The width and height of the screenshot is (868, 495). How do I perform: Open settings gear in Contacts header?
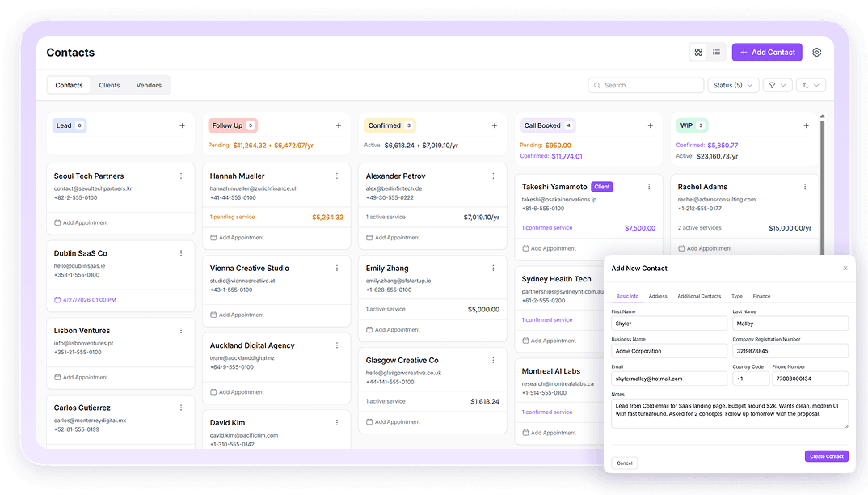point(816,52)
